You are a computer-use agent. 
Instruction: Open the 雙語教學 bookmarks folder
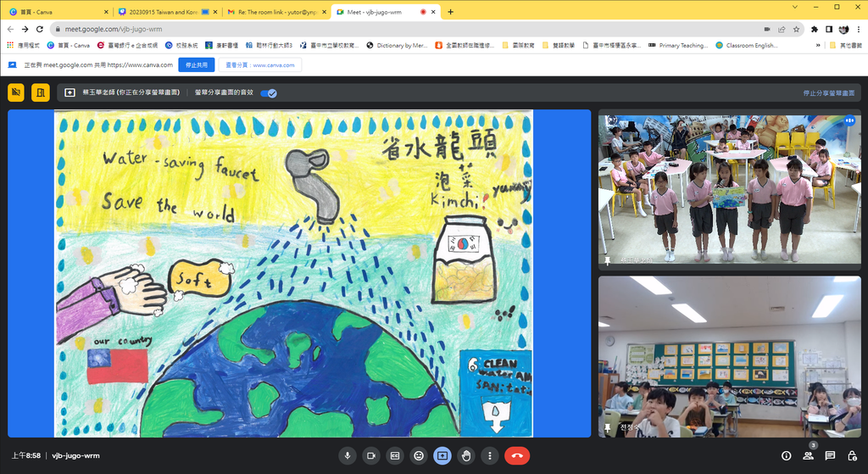558,46
